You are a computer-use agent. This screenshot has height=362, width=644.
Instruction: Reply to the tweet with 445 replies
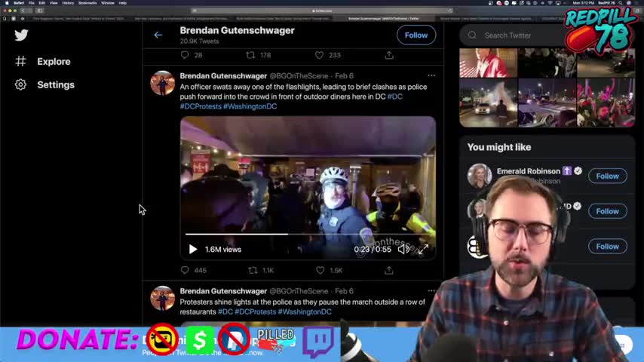point(185,270)
